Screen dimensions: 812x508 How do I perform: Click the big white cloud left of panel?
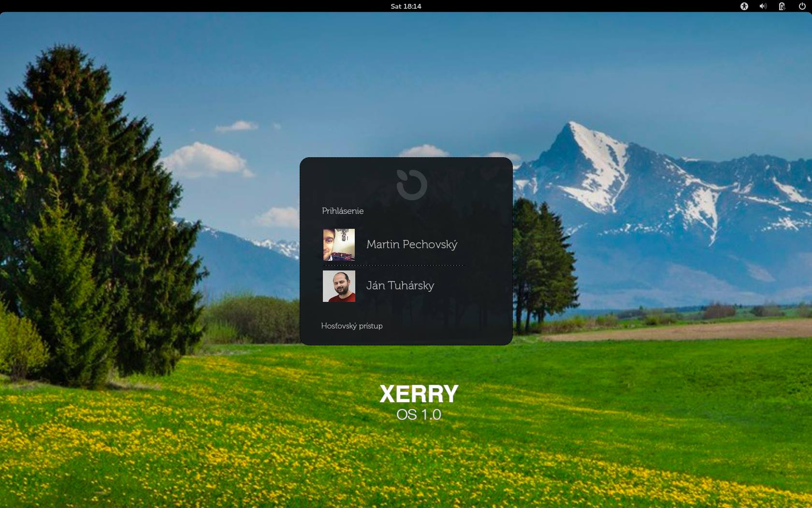point(205,158)
